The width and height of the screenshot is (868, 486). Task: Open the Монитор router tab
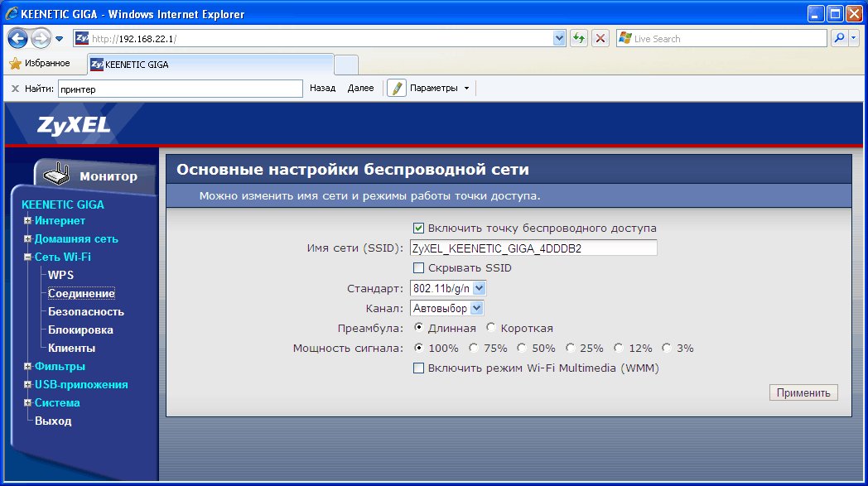95,176
